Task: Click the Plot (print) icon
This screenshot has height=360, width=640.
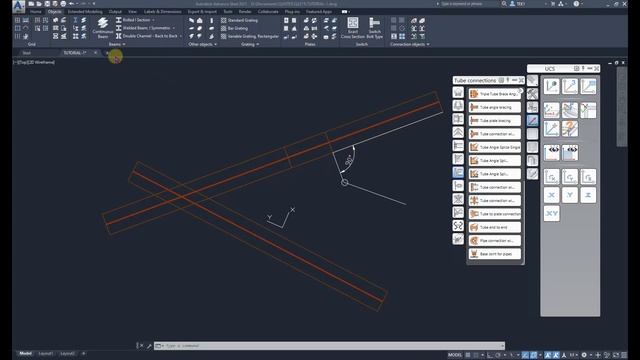Action: point(63,4)
